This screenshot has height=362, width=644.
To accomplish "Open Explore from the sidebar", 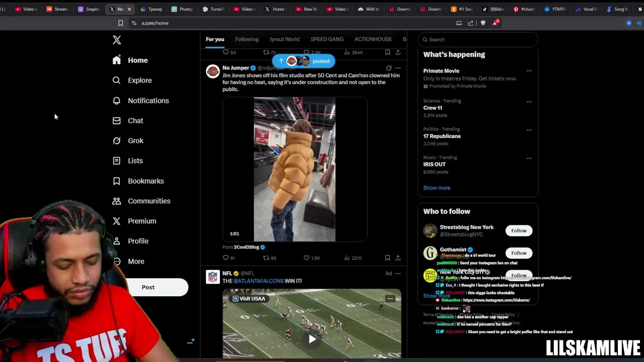I will [133, 80].
